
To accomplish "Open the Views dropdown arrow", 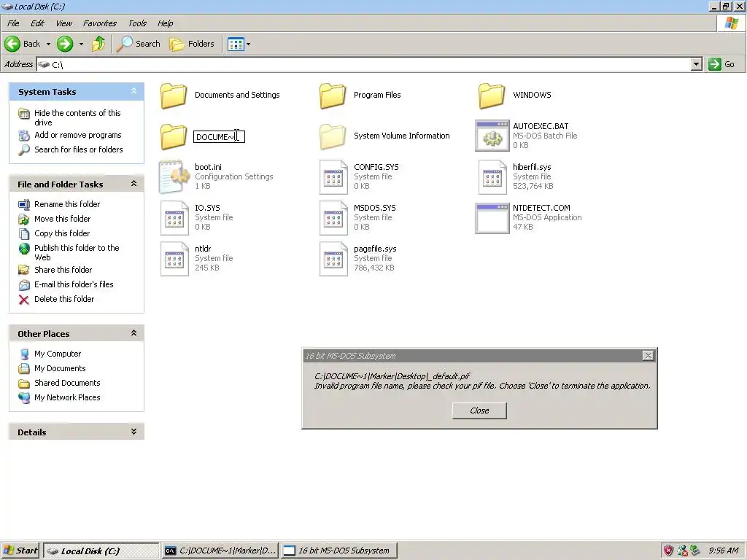I will [x=249, y=44].
